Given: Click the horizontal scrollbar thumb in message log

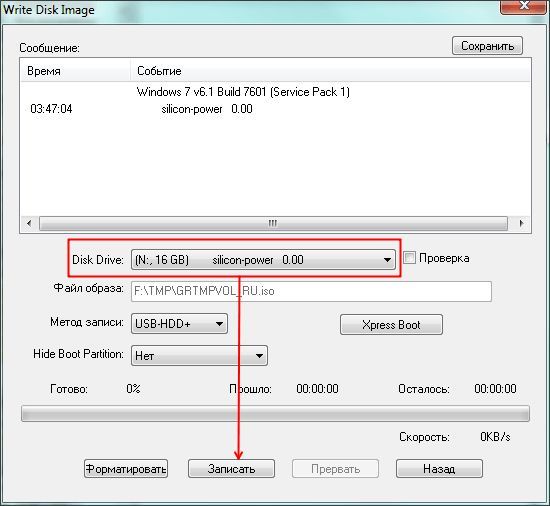Looking at the screenshot, I should click(273, 223).
